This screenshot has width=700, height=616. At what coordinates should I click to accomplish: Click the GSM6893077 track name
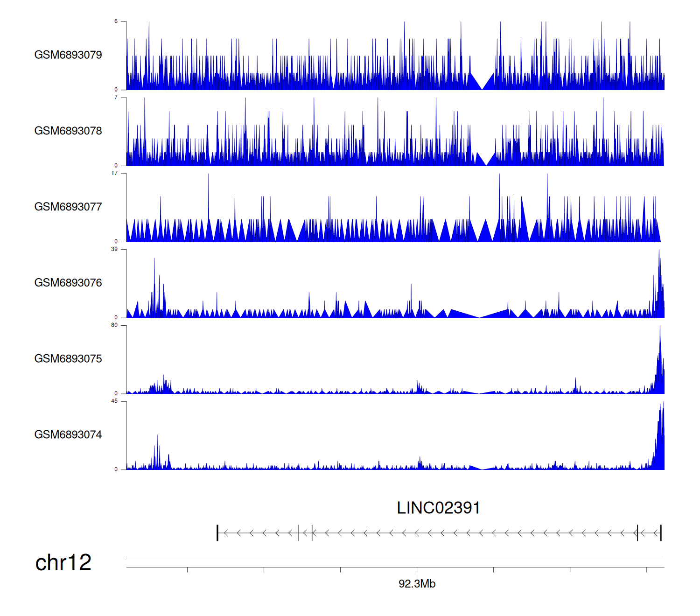click(x=68, y=207)
